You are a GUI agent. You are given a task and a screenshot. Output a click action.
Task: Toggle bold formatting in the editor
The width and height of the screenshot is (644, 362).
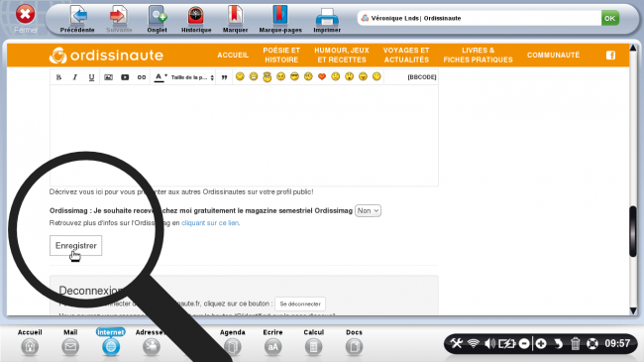[x=58, y=77]
